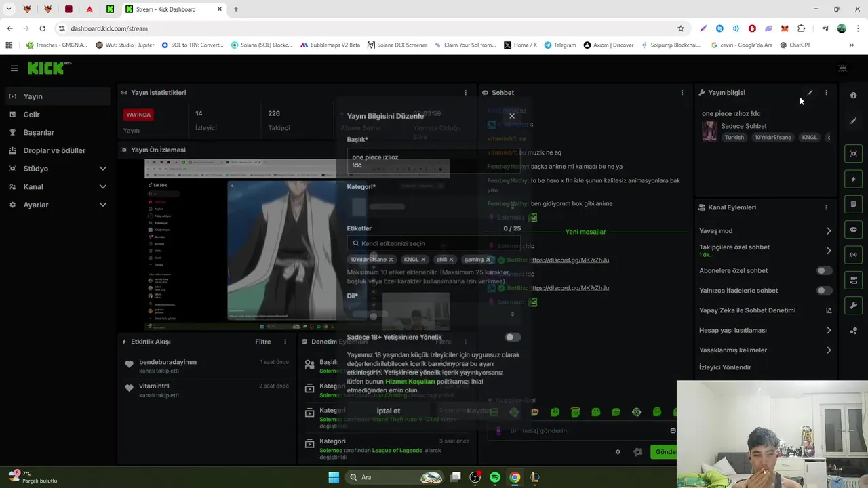The width and height of the screenshot is (868, 488).
Task: Toggle the broadcast signal widget icon
Action: click(853, 255)
